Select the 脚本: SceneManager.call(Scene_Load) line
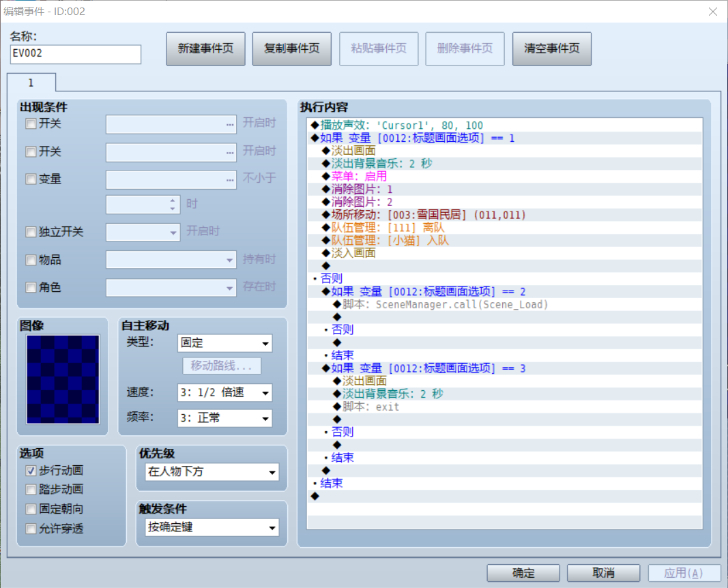The width and height of the screenshot is (728, 588). [505, 304]
